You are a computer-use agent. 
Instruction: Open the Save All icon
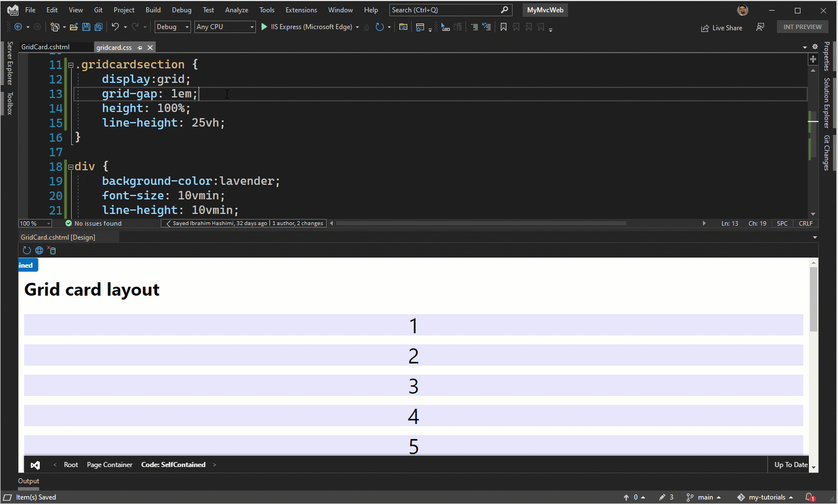pos(99,26)
